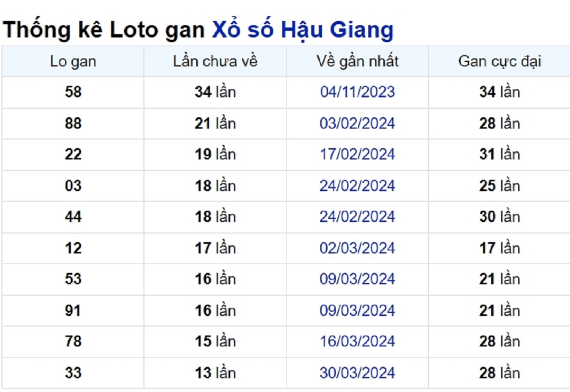The width and height of the screenshot is (570, 392).
Task: Click the 17/02/2024 date link
Action: [357, 154]
